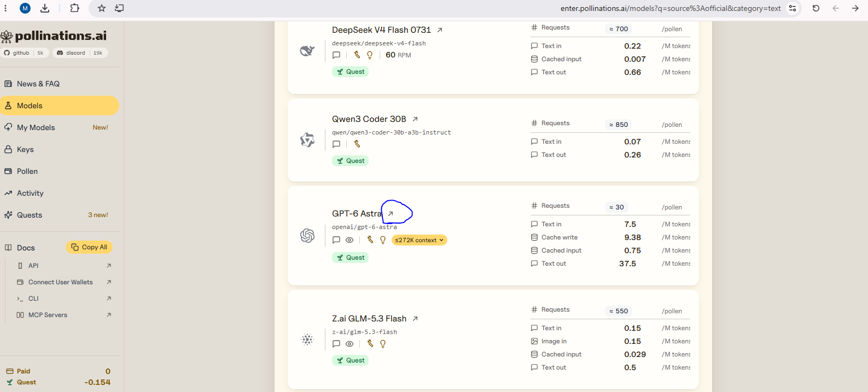The width and height of the screenshot is (868, 392).
Task: Open Qwen3 Coder 30B external link arrow
Action: point(415,119)
